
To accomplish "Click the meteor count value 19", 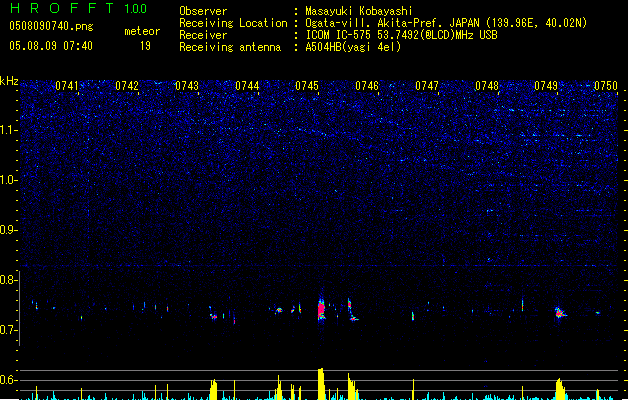I will tap(145, 46).
